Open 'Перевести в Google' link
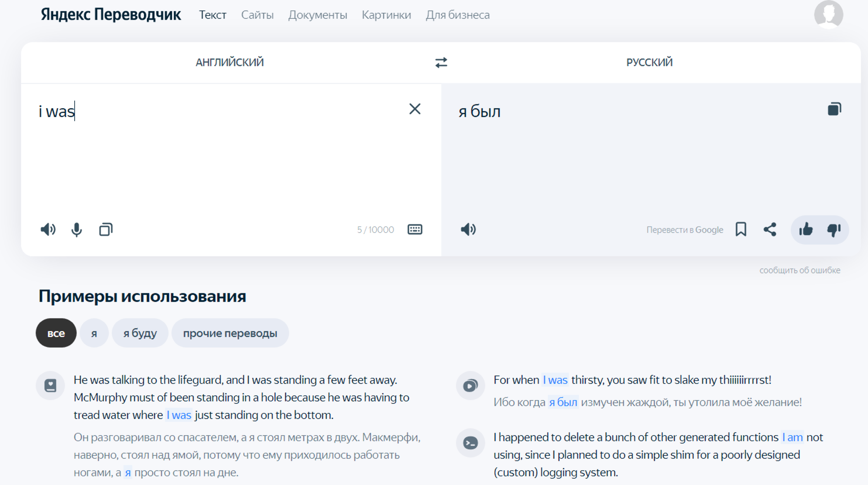This screenshot has width=868, height=485. click(685, 230)
